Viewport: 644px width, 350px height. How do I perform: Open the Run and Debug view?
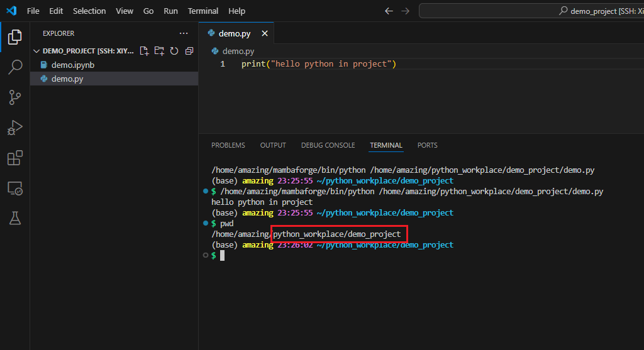(14, 128)
